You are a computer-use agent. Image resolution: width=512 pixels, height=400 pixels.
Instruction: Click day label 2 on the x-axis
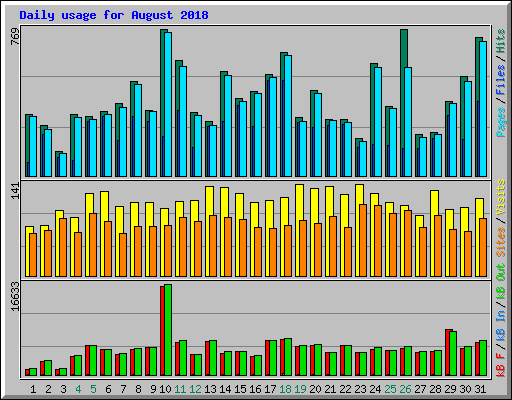[x=48, y=389]
